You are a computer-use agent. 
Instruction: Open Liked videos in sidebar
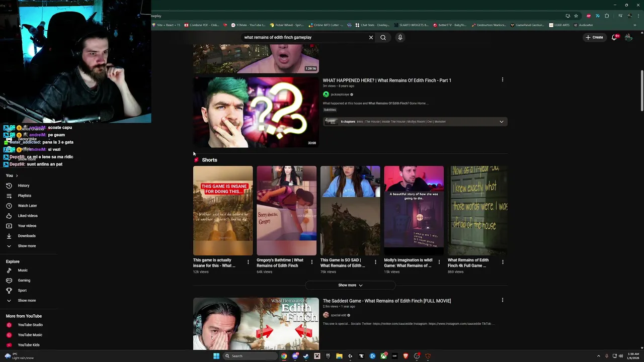tap(28, 216)
